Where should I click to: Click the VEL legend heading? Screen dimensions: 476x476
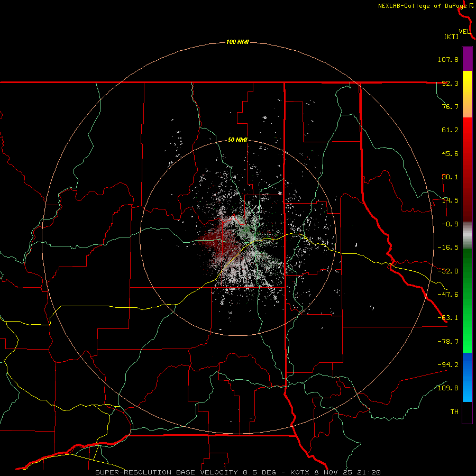(x=464, y=32)
